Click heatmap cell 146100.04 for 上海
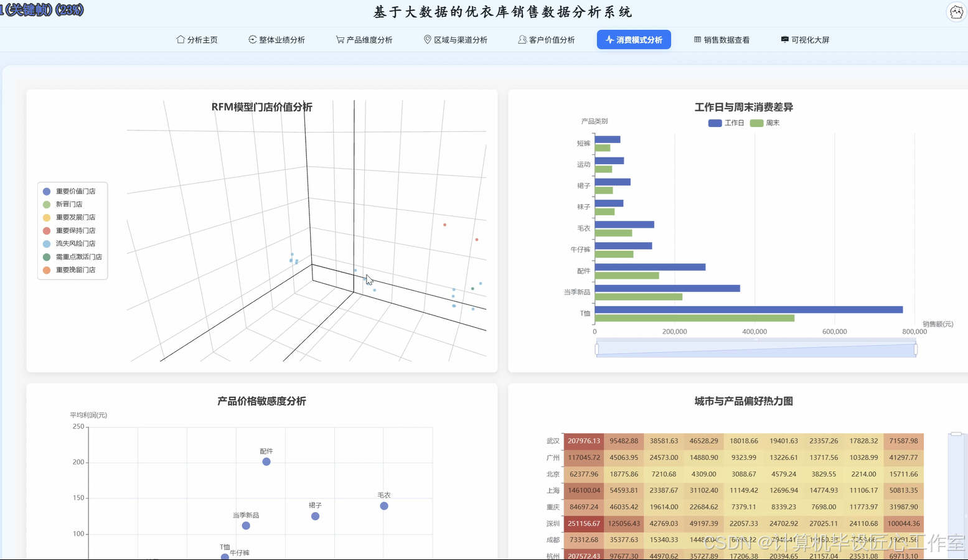Screen dimensions: 968x560 584,491
